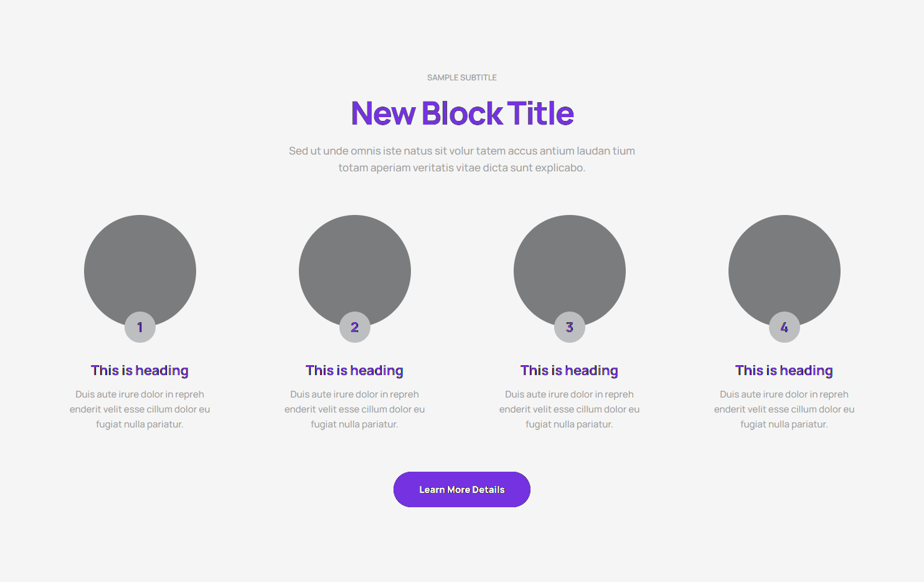Image resolution: width=924 pixels, height=582 pixels.
Task: Click the Learn More Details button
Action: pyautogui.click(x=461, y=489)
